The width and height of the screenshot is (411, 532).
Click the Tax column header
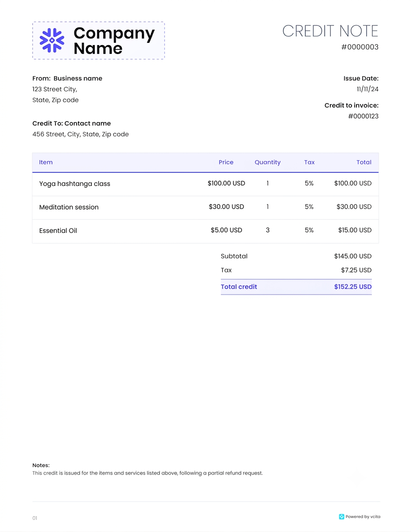coord(309,162)
